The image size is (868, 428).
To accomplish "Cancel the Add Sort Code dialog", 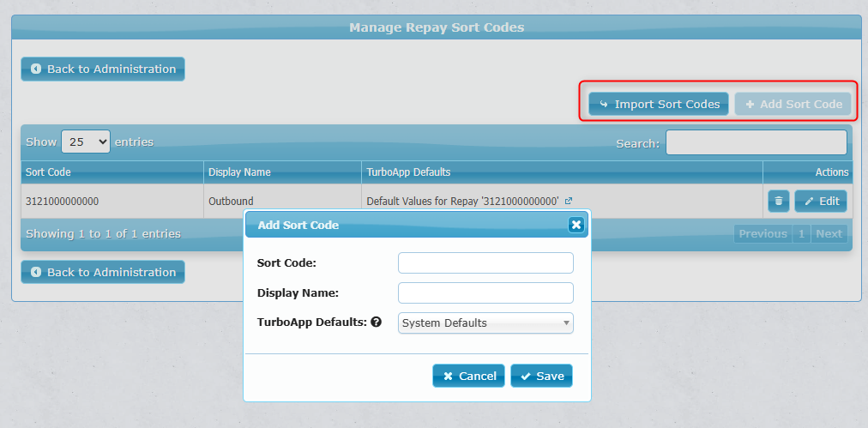I will pos(469,376).
